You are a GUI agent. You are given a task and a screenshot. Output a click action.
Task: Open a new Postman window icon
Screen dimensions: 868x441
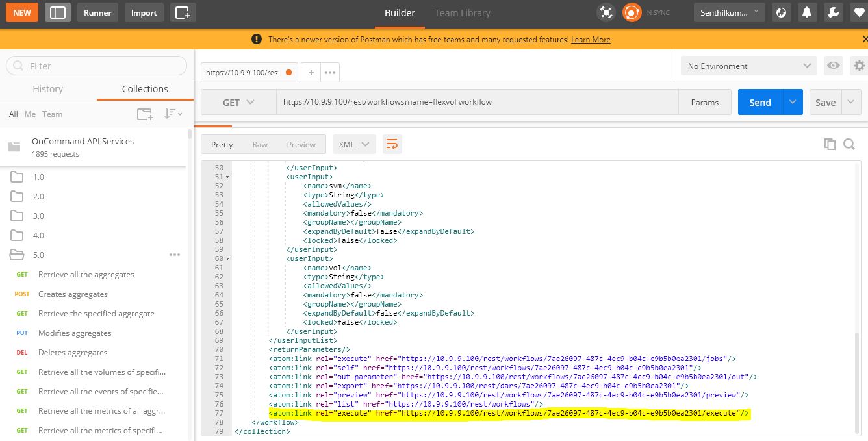pyautogui.click(x=183, y=12)
